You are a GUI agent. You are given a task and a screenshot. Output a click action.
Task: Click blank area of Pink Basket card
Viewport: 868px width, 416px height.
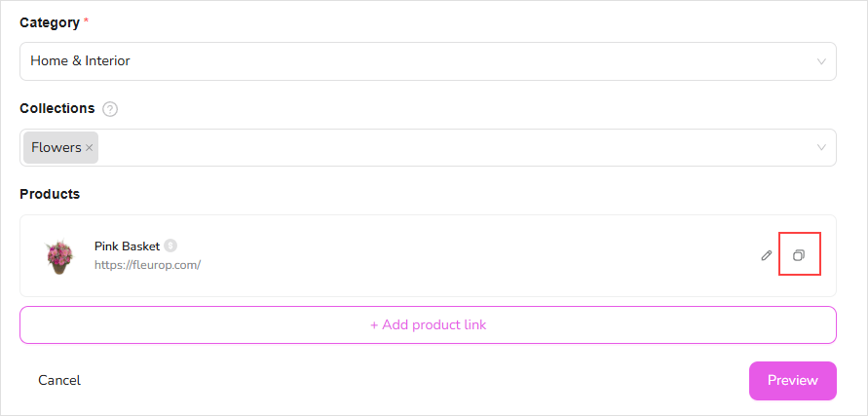(468, 255)
